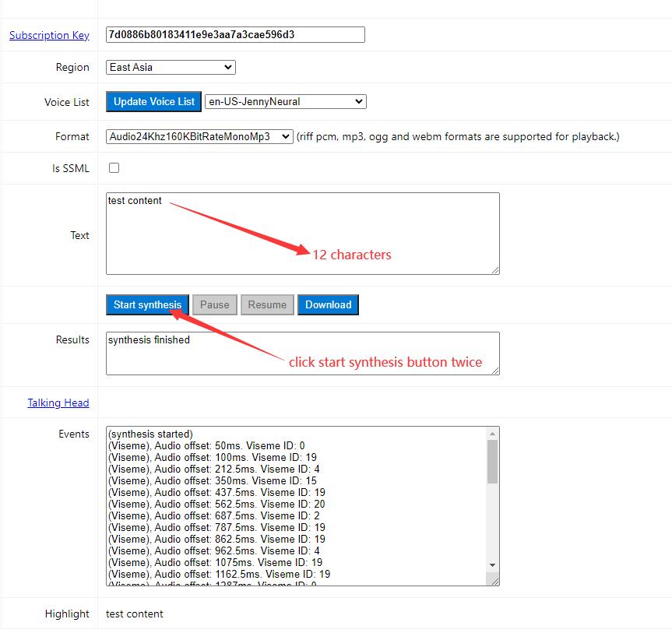Open the Subscription Key link
The image size is (672, 633).
(x=49, y=35)
